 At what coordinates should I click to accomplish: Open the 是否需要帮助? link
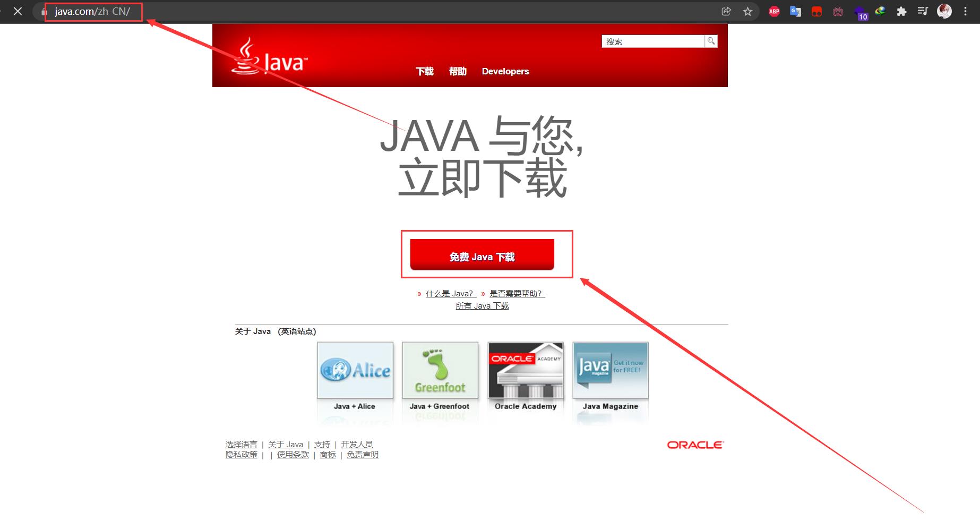click(516, 293)
